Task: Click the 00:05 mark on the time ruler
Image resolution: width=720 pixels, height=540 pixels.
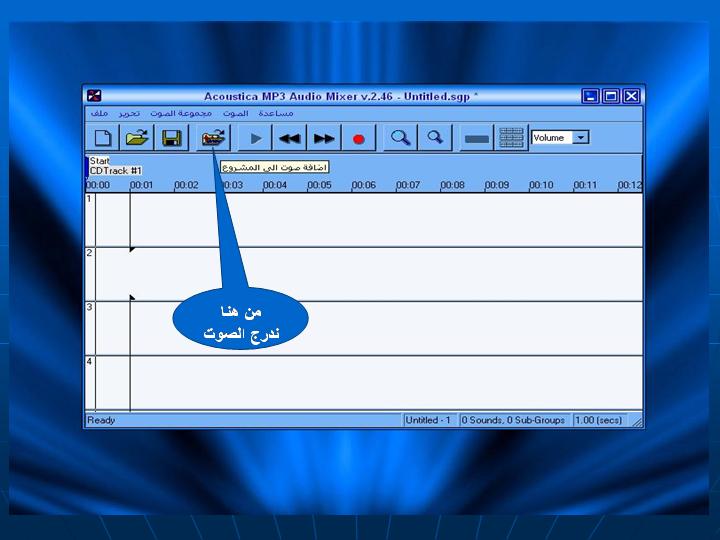Action: [319, 185]
